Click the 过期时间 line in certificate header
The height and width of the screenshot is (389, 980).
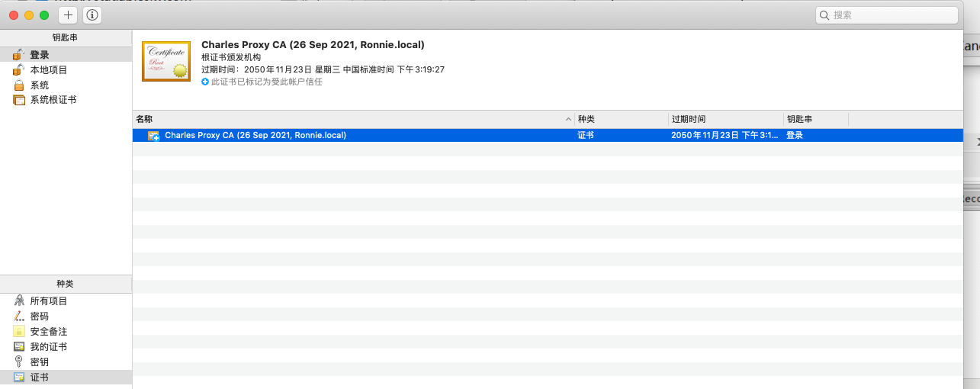click(x=323, y=69)
